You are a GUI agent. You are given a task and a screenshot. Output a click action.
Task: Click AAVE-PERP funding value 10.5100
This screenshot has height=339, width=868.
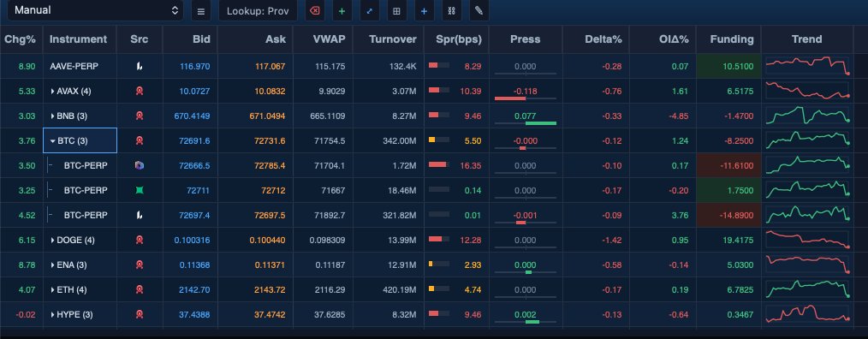[x=738, y=67]
